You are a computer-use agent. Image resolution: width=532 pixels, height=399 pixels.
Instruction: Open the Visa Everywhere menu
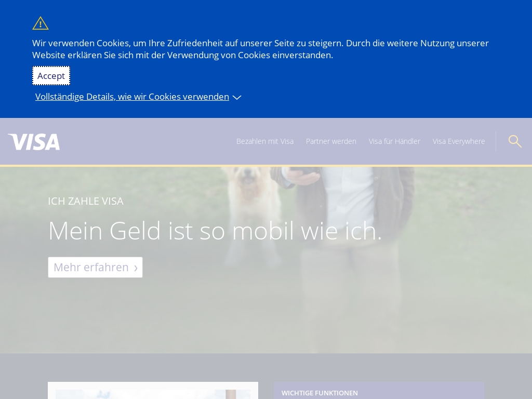point(459,141)
